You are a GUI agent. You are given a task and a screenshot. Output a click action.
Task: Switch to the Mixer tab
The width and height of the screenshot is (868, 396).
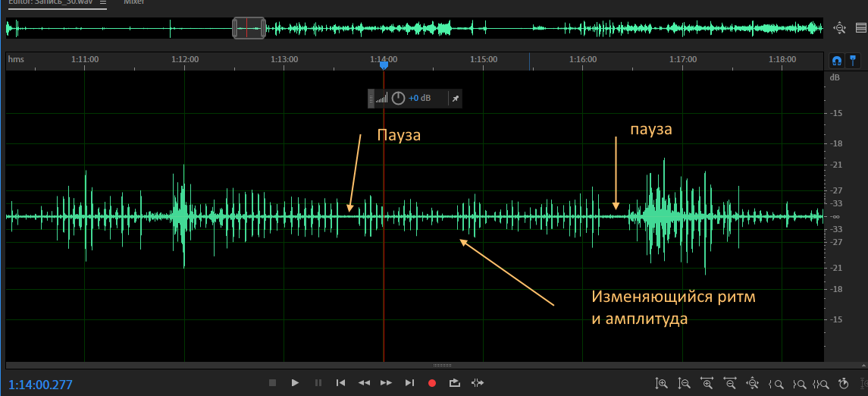(133, 2)
